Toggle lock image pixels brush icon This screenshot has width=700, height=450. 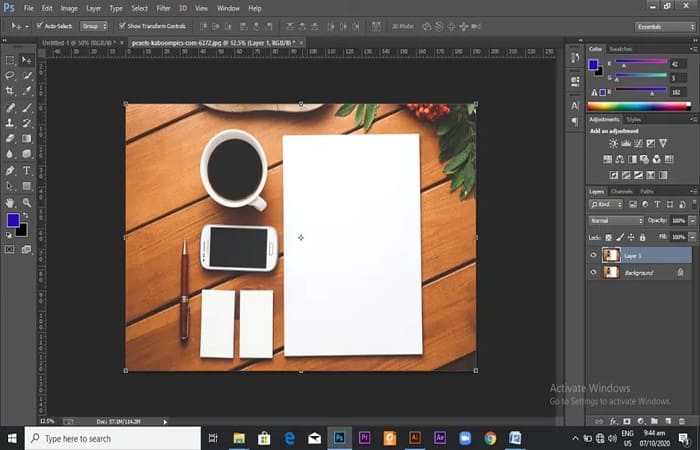(620, 238)
